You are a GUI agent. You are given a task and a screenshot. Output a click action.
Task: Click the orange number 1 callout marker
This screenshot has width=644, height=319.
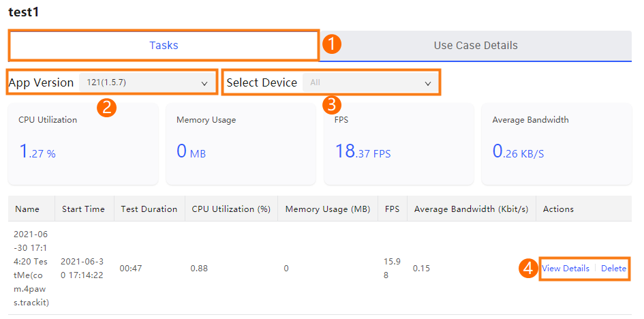[x=332, y=44]
